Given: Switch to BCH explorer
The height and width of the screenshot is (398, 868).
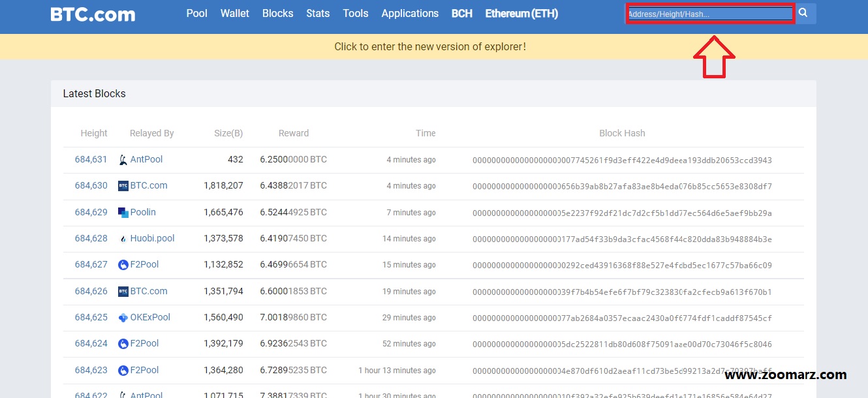Looking at the screenshot, I should click(x=462, y=13).
